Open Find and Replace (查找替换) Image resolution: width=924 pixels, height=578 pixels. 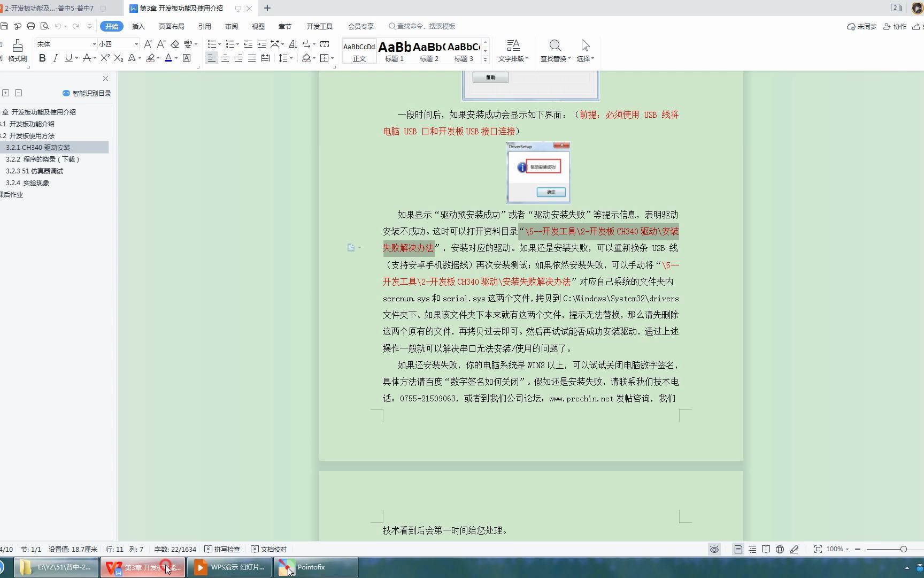[555, 51]
